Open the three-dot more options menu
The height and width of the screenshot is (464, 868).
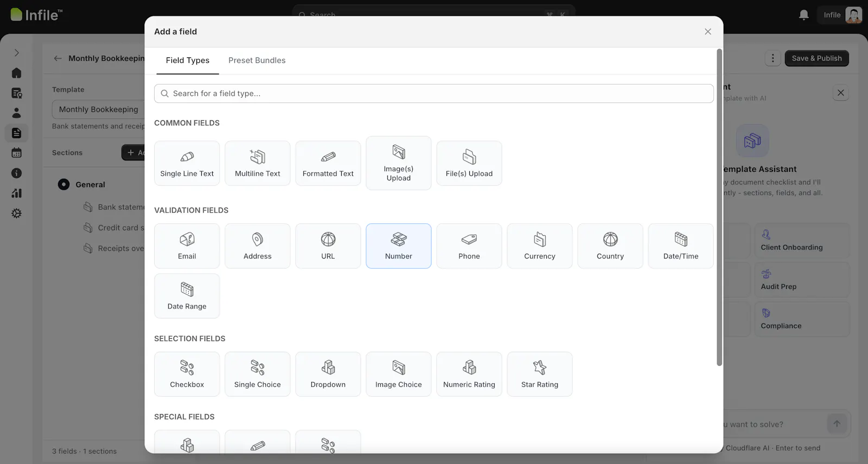(773, 58)
